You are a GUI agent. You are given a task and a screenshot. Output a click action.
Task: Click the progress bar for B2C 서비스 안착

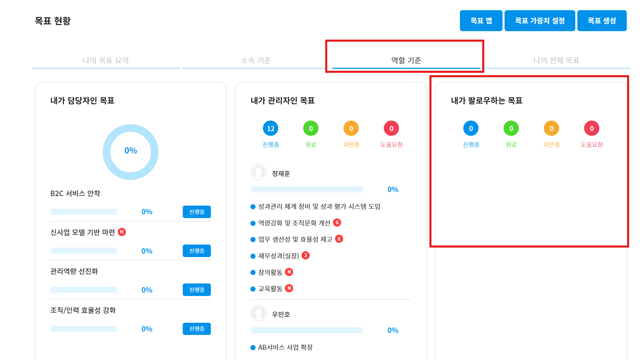(x=84, y=212)
